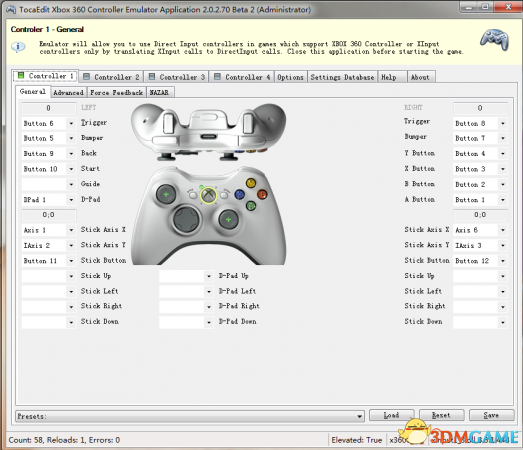Image resolution: width=523 pixels, height=450 pixels.
Task: Open the Help tab
Action: 392,77
